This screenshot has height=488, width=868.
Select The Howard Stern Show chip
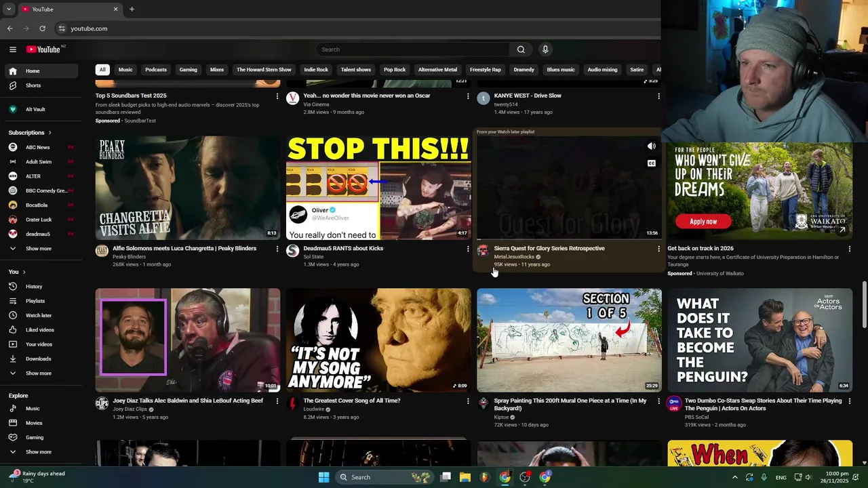264,70
